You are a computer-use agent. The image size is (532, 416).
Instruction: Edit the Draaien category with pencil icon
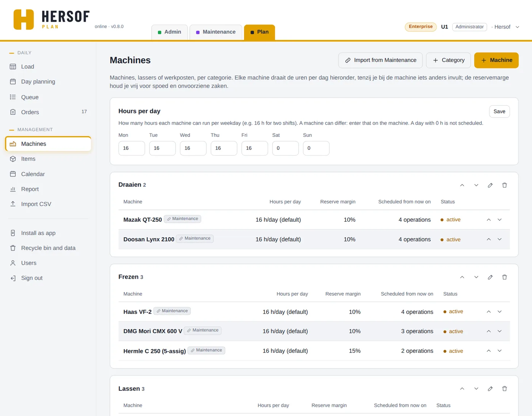[490, 185]
